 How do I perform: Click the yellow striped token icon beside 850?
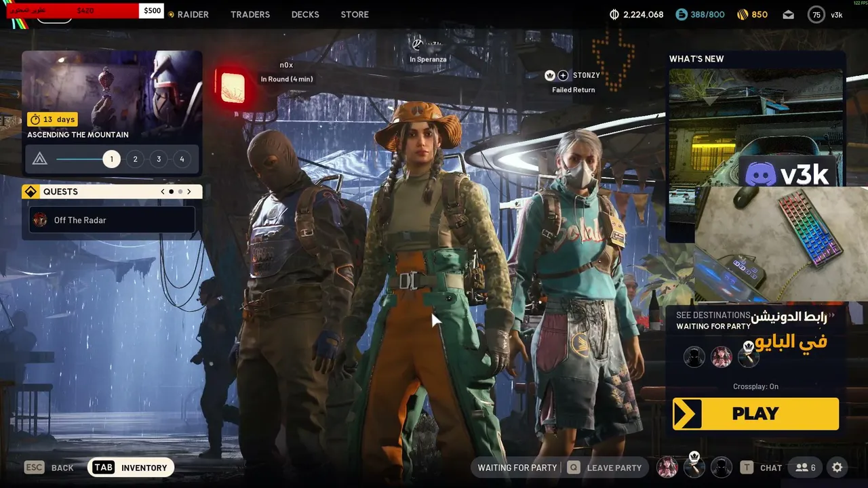743,14
